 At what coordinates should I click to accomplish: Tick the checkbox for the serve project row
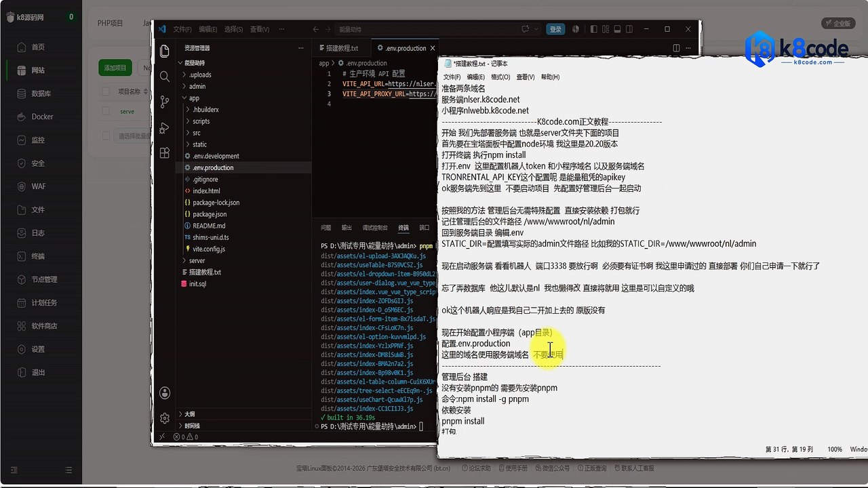[106, 110]
